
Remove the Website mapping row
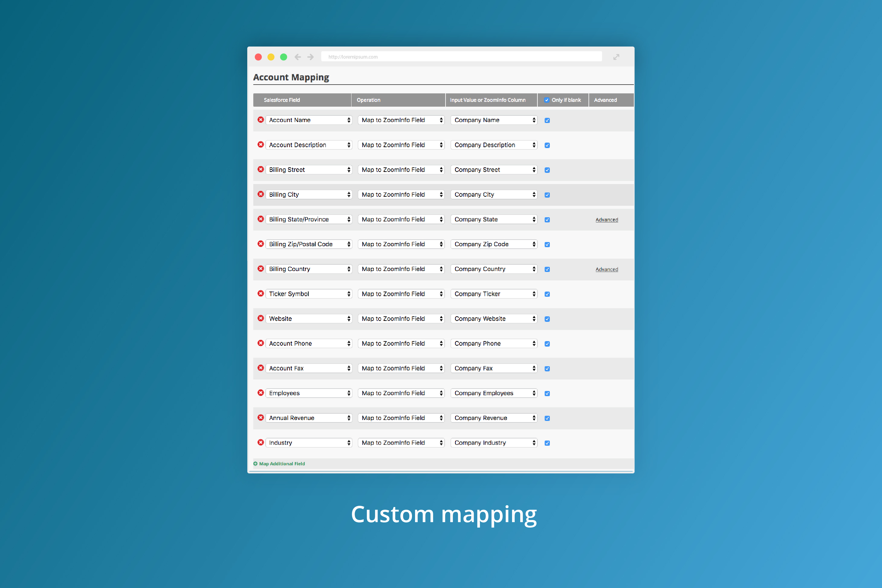261,318
